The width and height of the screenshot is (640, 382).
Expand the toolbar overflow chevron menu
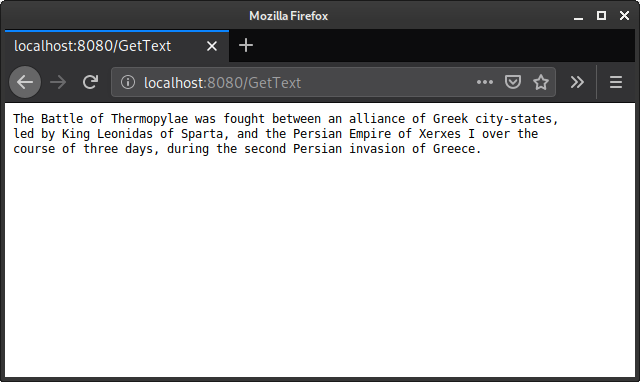coord(577,82)
